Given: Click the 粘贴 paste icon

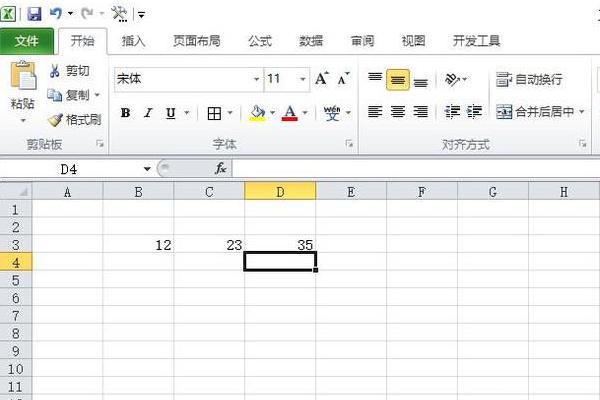Looking at the screenshot, I should tap(23, 75).
